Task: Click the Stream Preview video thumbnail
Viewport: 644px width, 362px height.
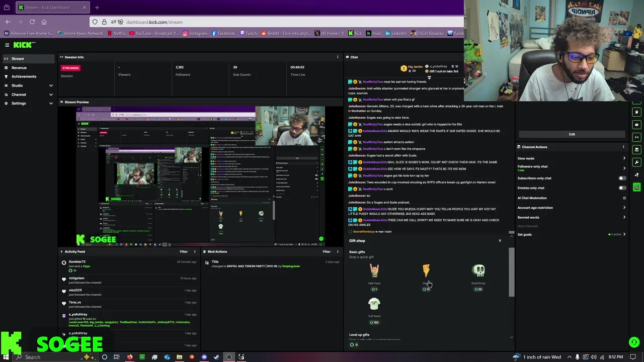Action: point(200,175)
